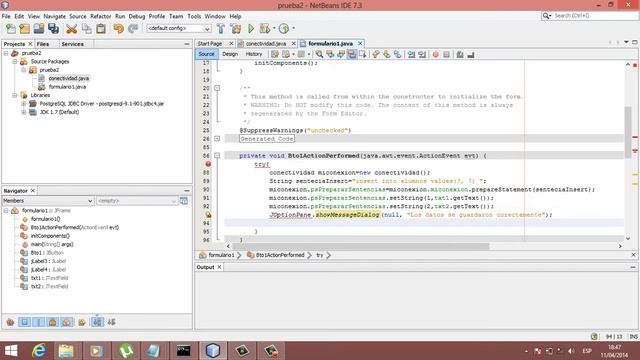
Task: Click the Copy toolbar icon
Action: pyautogui.click(x=87, y=29)
